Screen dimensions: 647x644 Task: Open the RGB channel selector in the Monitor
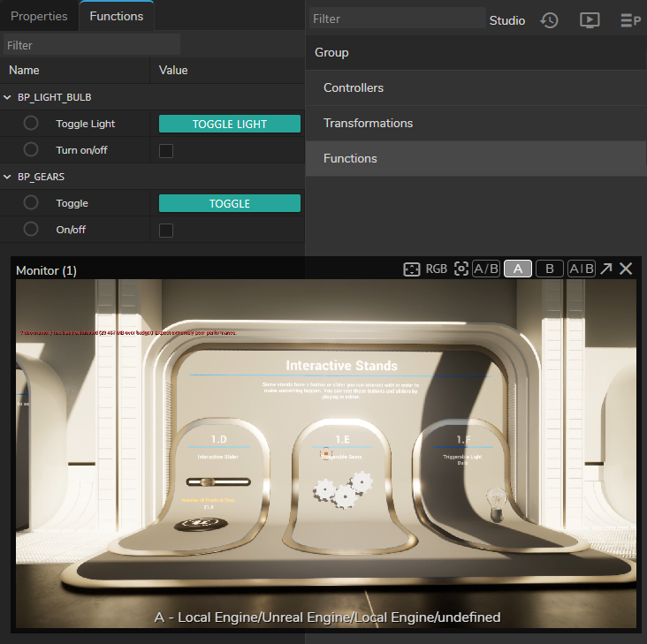pos(437,269)
